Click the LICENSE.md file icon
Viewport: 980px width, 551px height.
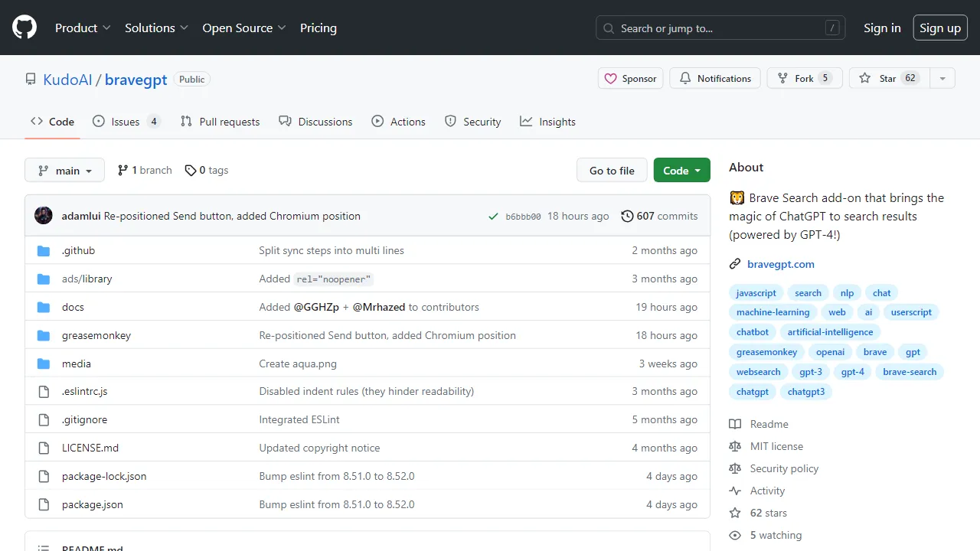point(44,448)
